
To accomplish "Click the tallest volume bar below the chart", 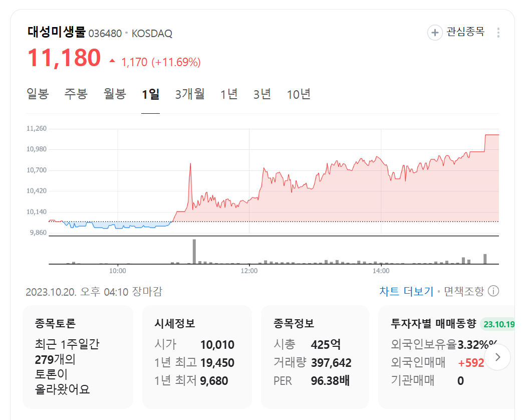I will point(195,251).
